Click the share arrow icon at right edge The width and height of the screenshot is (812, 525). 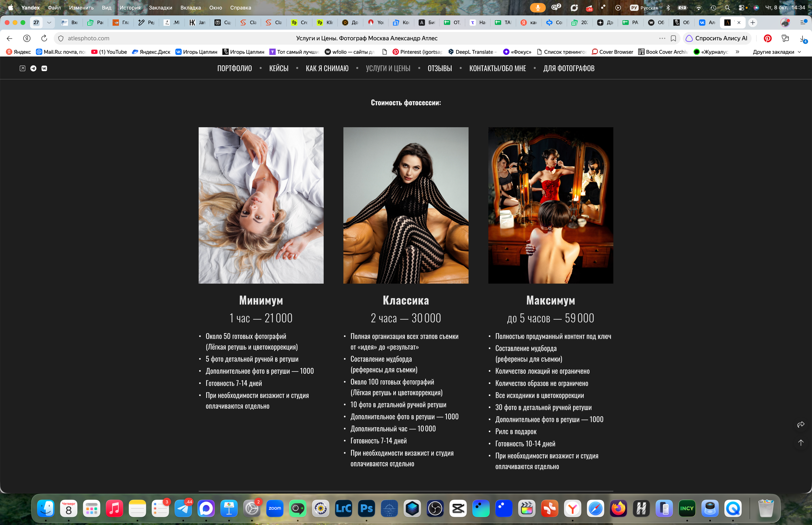click(801, 424)
